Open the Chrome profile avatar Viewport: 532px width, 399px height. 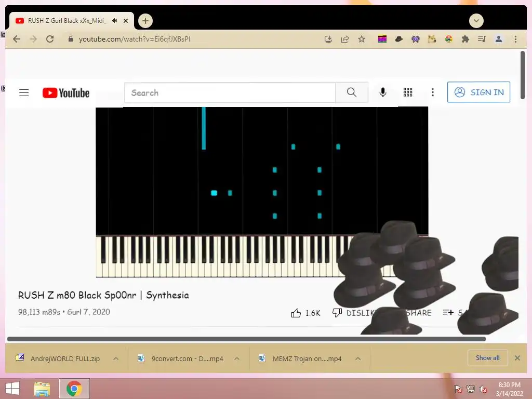tap(498, 39)
